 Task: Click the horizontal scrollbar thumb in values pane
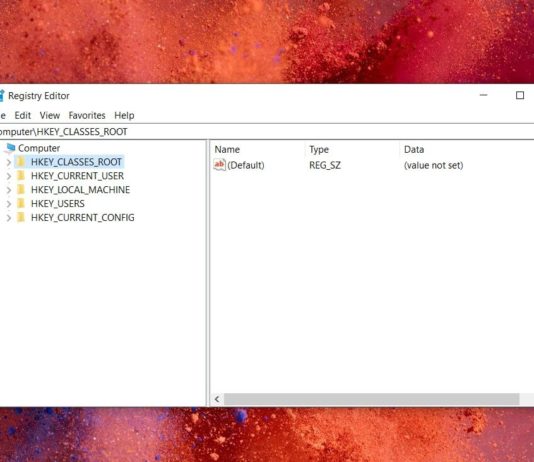(371, 399)
